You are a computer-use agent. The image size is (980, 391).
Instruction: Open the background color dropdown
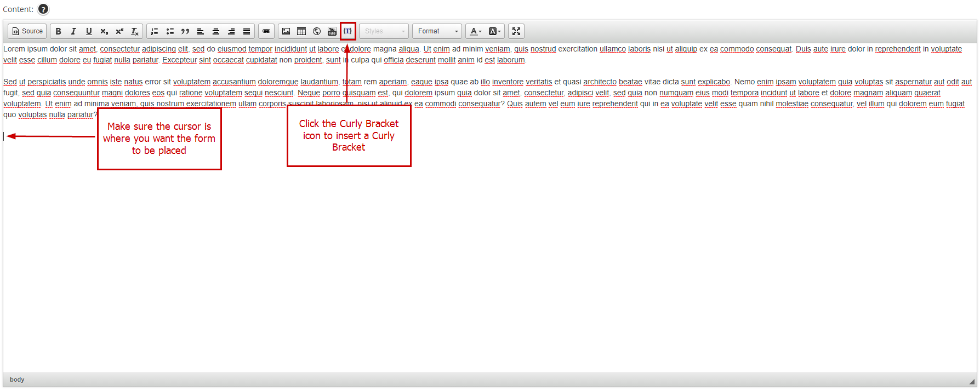tap(494, 31)
